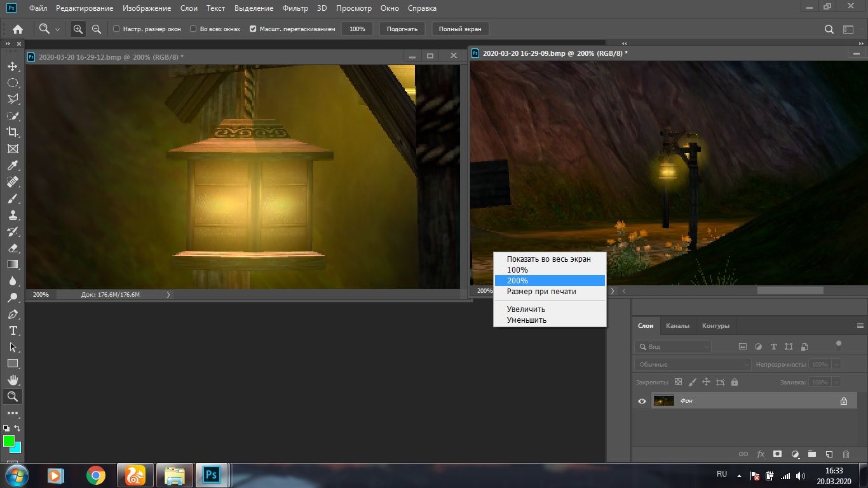Select the Eraser tool

12,248
